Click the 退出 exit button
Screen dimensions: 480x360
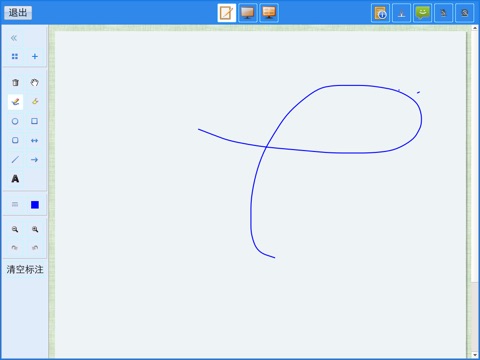coord(18,13)
